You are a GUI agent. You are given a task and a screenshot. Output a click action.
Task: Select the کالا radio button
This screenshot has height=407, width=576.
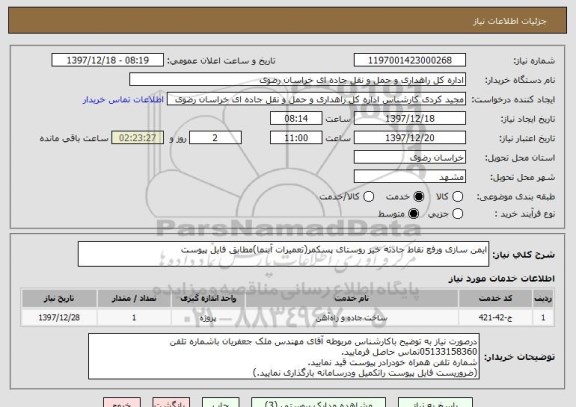(457, 197)
